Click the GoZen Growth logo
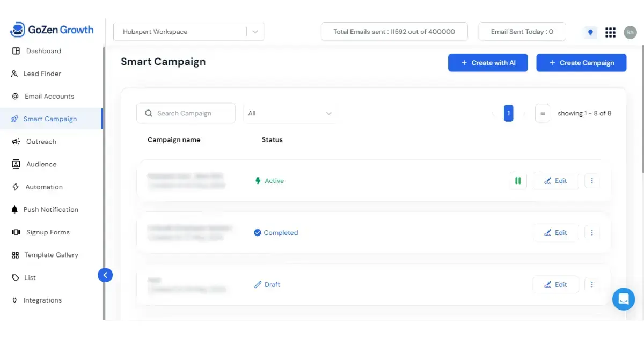This screenshot has width=644, height=338. pos(52,30)
